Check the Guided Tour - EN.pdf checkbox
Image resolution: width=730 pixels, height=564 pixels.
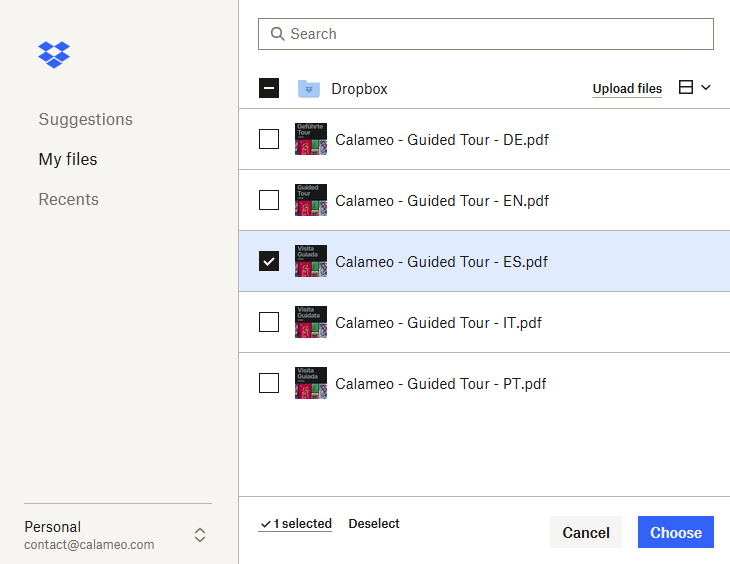tap(269, 200)
